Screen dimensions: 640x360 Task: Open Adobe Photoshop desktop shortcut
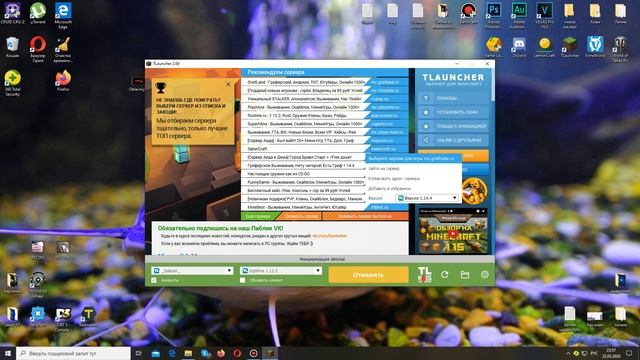click(493, 15)
